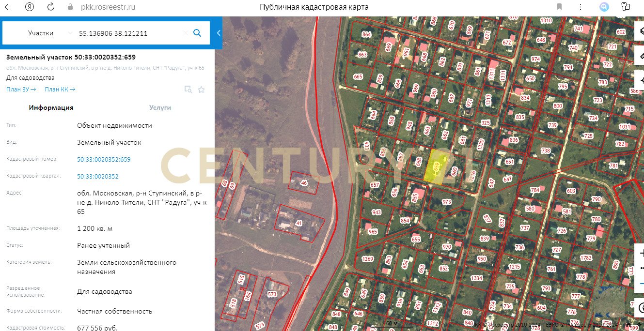Viewport: 644px width, 331px height.
Task: Open the password key icon in the browser bar
Action: (x=626, y=7)
